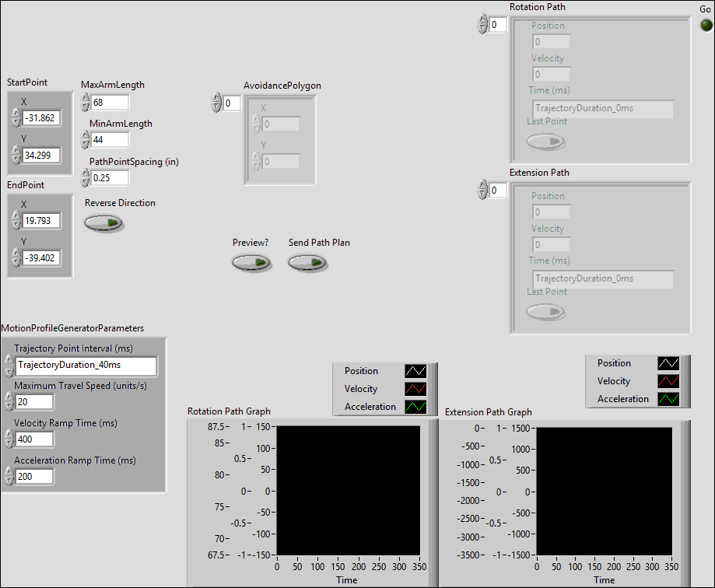This screenshot has height=588, width=715.
Task: Toggle the Reverse Direction switch
Action: coord(103,223)
